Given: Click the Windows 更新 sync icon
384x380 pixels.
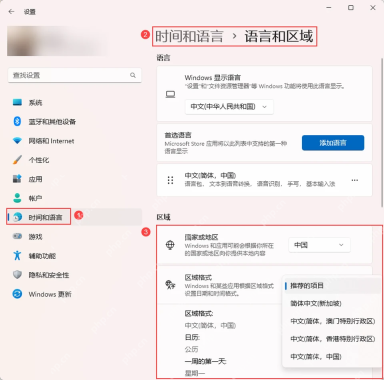Looking at the screenshot, I should (17, 294).
